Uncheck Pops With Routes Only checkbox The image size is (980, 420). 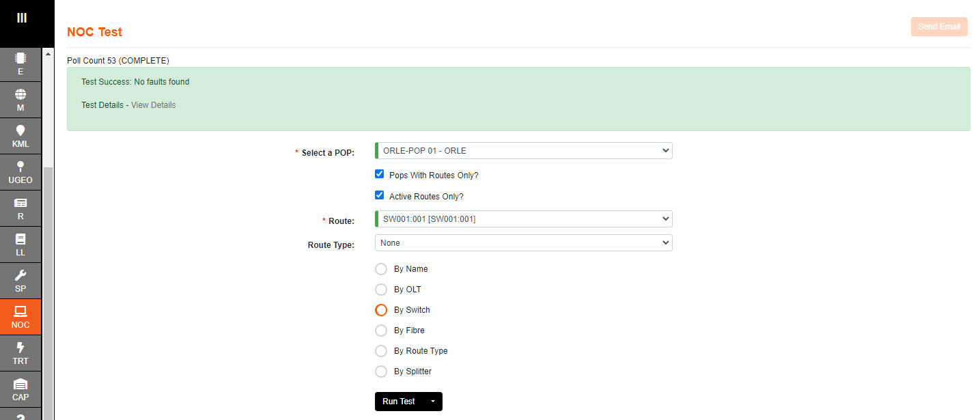[x=380, y=174]
